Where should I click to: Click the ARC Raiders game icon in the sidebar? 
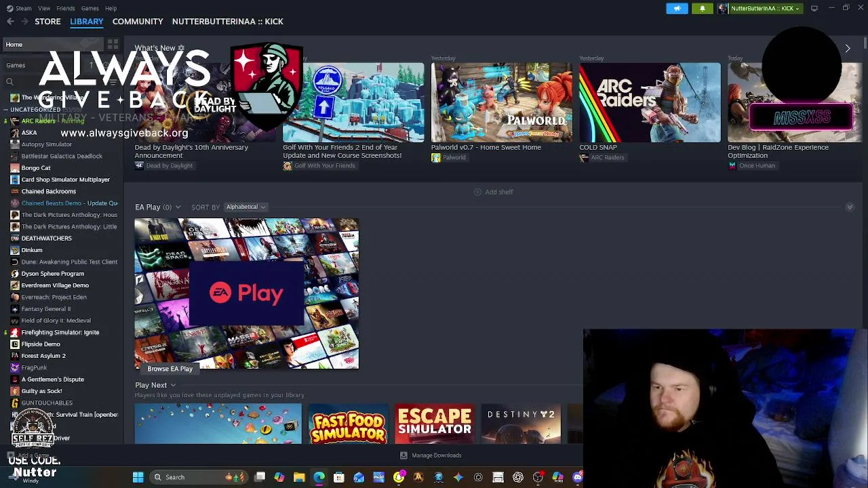(15, 121)
